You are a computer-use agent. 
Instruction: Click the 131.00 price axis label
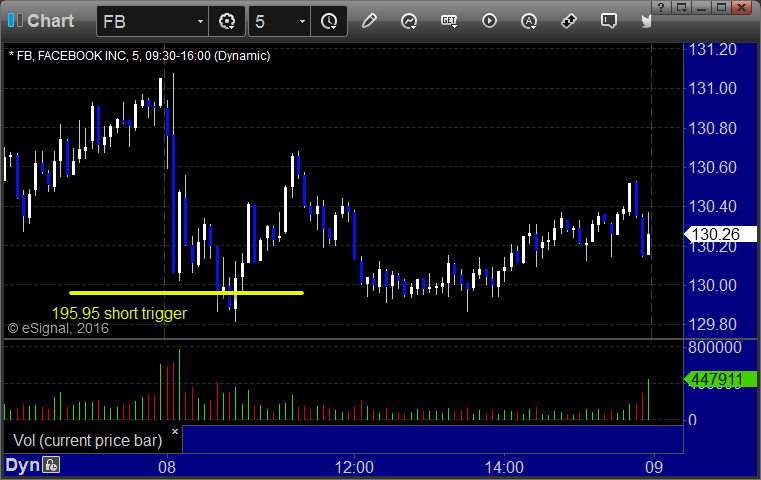[713, 88]
